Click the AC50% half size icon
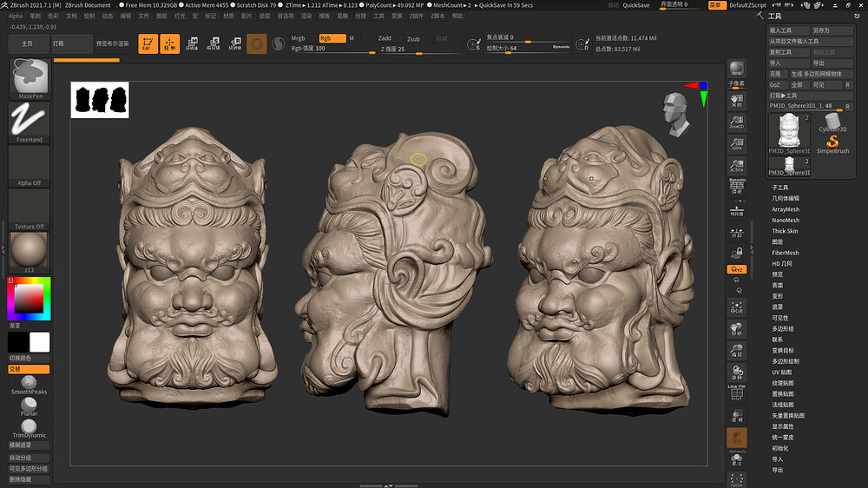Screen dimensions: 868x488 point(737,165)
